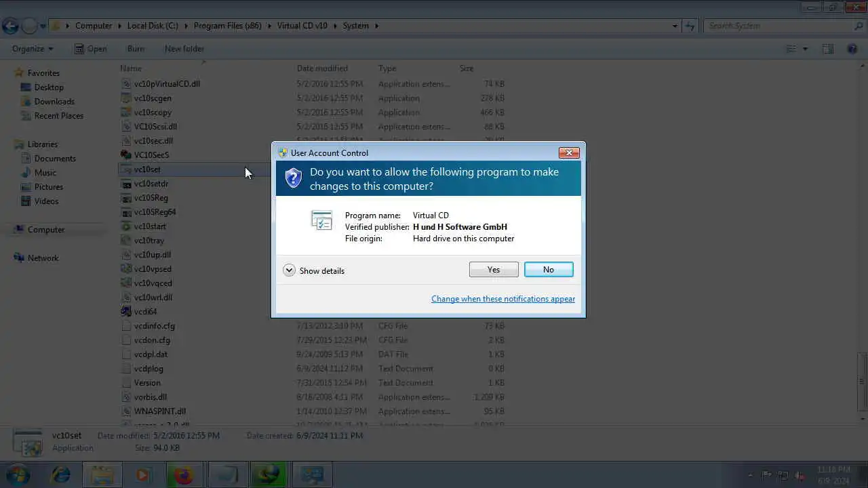Expand Show details in UAC dialog
The width and height of the screenshot is (868, 488).
(x=314, y=270)
